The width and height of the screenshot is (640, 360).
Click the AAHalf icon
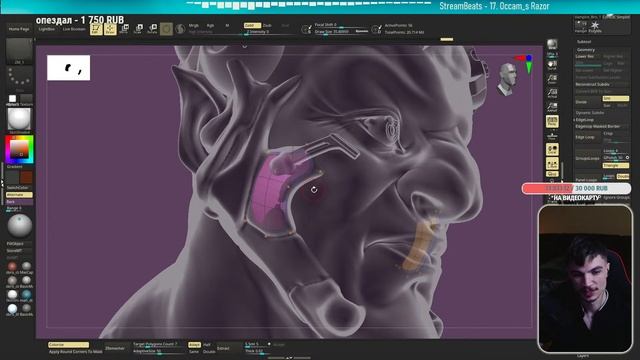coord(552,107)
